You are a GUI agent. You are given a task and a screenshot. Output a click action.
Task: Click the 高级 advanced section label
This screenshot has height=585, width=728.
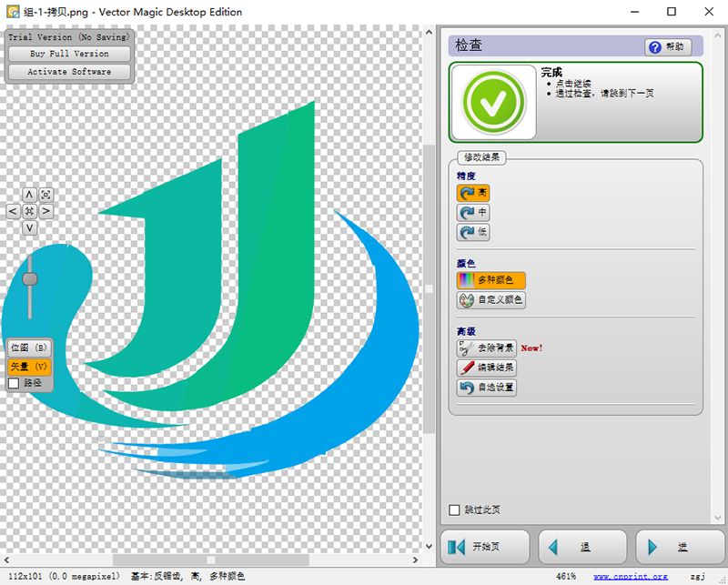[x=466, y=331]
